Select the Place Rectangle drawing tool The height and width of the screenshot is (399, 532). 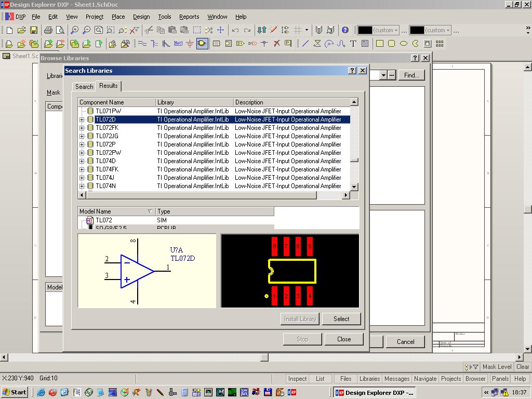click(x=380, y=44)
